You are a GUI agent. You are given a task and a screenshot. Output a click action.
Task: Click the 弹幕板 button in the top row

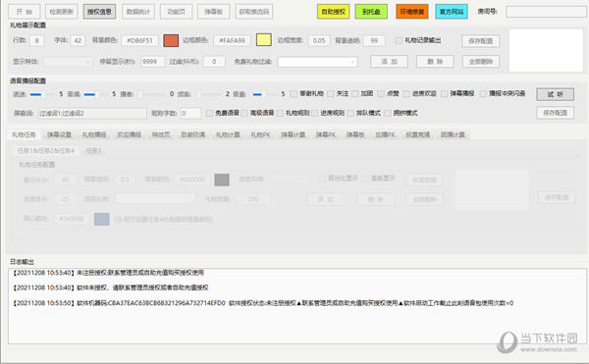click(x=213, y=12)
